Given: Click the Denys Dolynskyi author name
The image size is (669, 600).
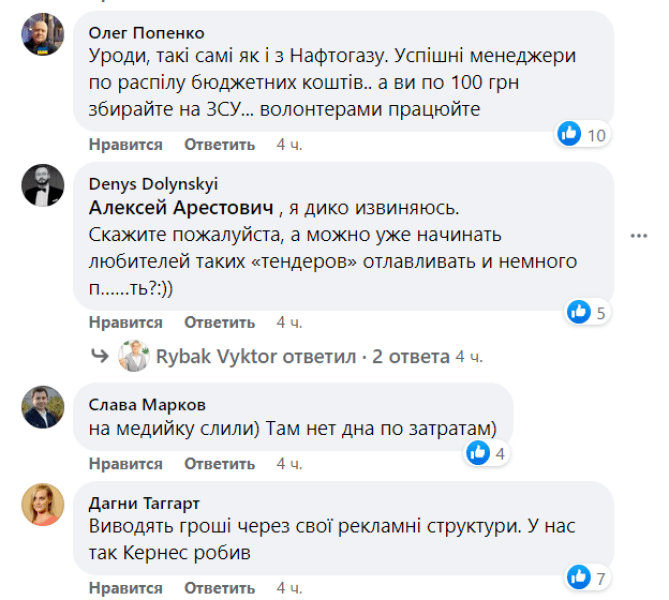Looking at the screenshot, I should click(152, 184).
